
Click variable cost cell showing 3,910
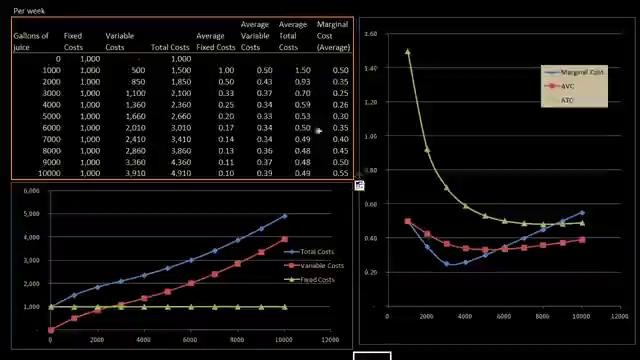click(136, 173)
